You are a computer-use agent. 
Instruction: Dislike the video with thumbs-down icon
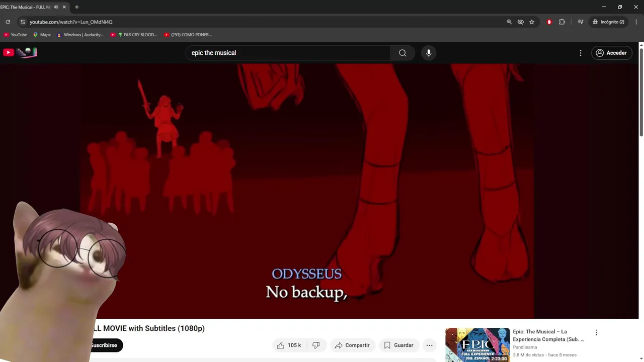pos(316,345)
